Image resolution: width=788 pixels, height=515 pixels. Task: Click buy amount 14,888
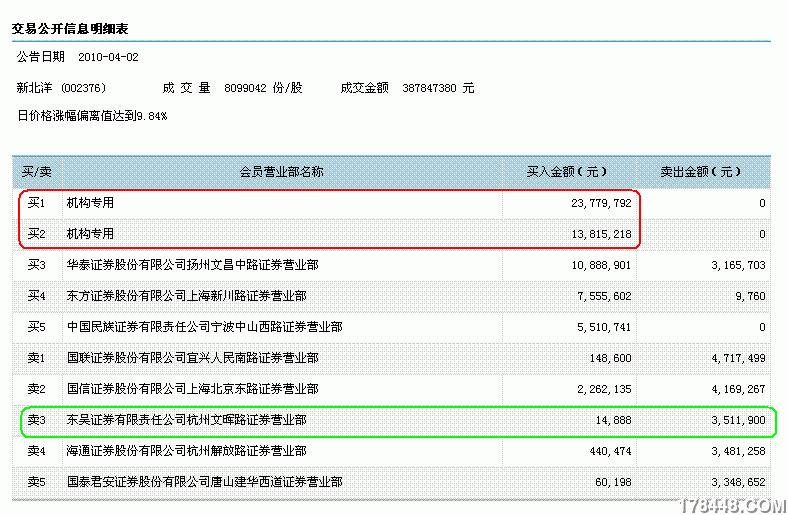pyautogui.click(x=614, y=421)
